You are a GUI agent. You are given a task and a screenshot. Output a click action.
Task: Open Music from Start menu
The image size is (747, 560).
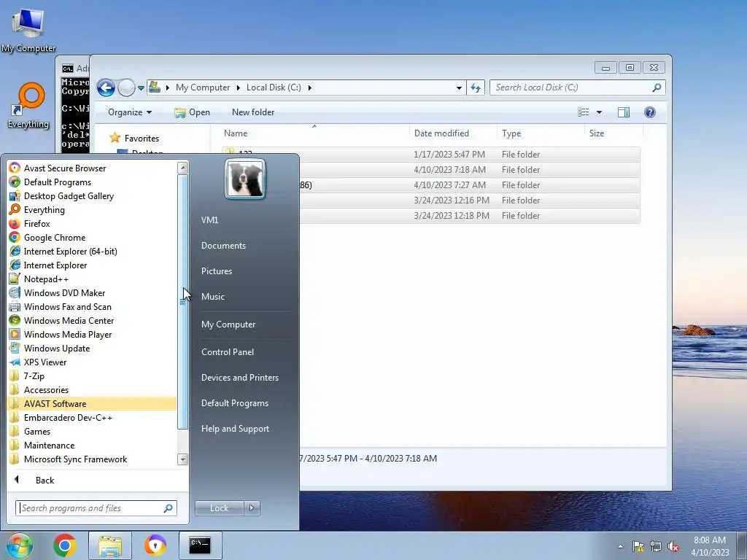coord(212,296)
